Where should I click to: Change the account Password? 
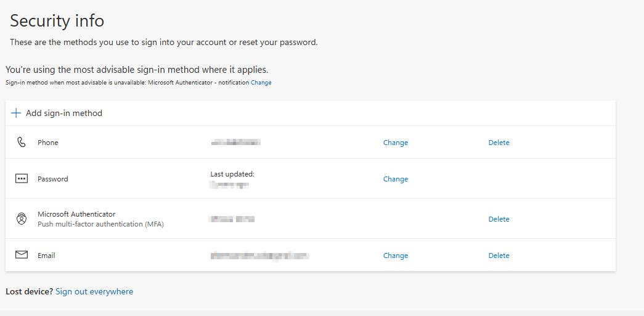click(x=396, y=179)
